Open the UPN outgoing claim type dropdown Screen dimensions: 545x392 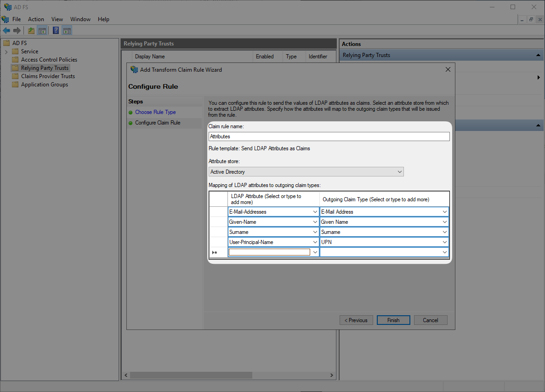click(x=444, y=242)
